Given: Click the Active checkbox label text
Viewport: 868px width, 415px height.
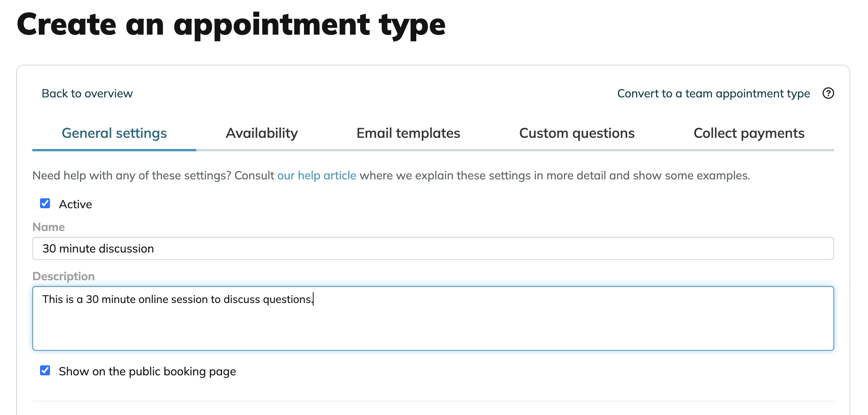Looking at the screenshot, I should point(75,204).
